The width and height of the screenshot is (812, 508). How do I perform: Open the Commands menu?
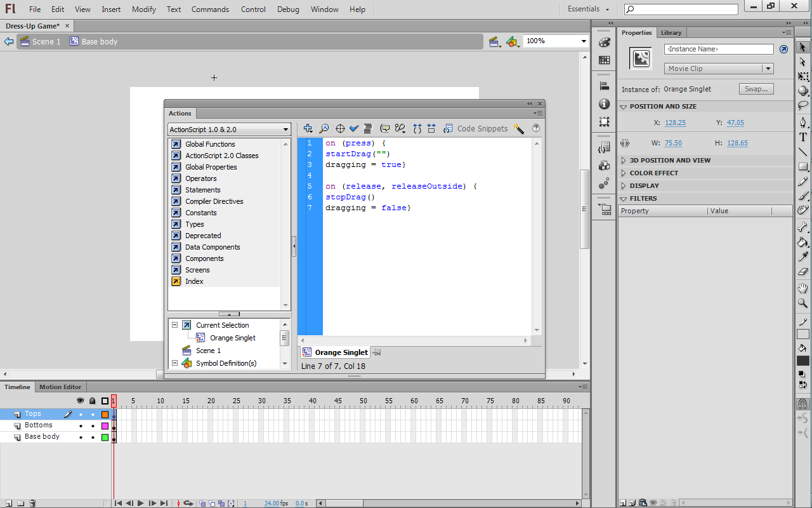point(210,10)
